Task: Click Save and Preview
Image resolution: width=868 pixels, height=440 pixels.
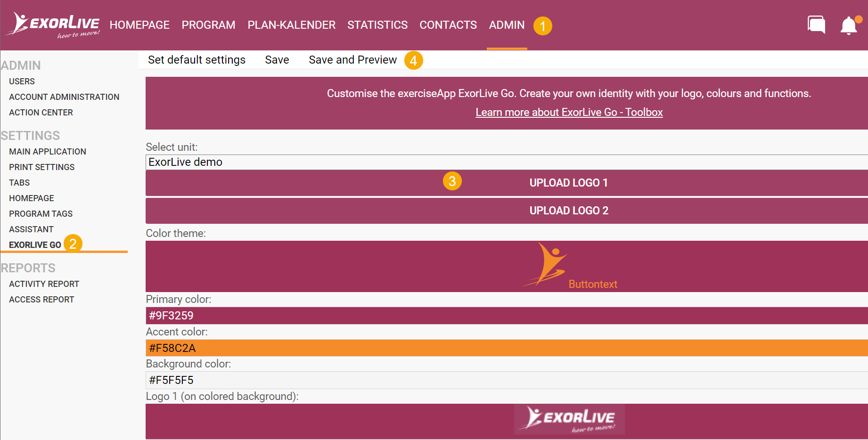Action: [x=352, y=60]
